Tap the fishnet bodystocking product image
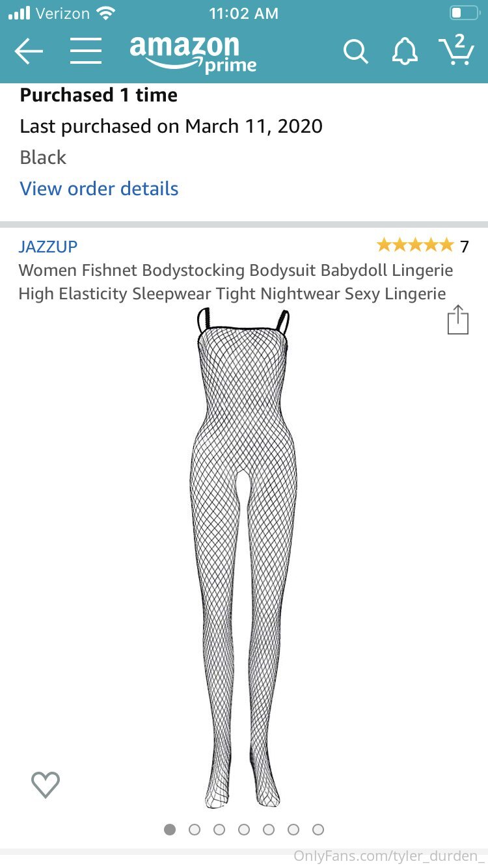Screen dimensions: 488x868 pos(243,558)
